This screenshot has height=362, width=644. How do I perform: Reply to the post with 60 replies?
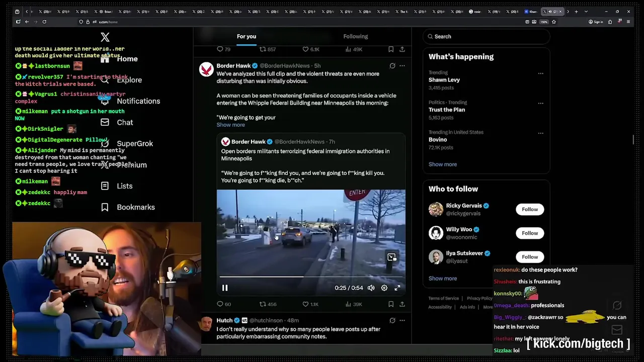(x=220, y=304)
